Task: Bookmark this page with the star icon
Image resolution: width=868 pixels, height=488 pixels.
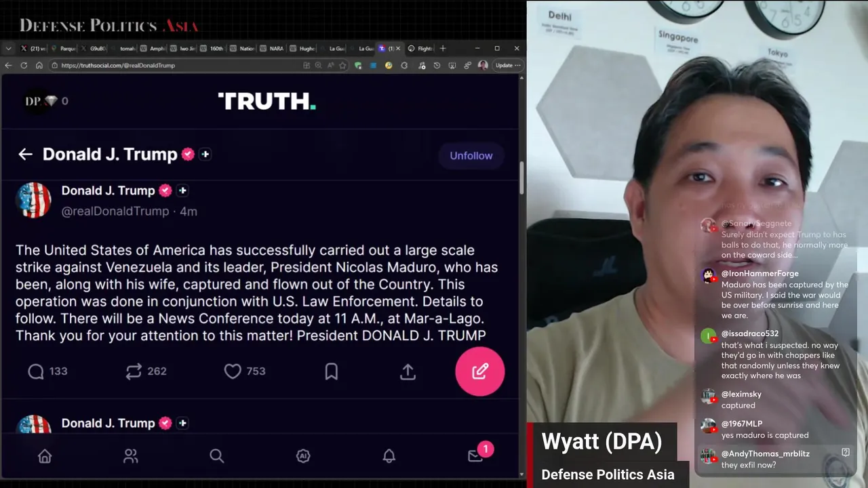Action: click(x=342, y=65)
